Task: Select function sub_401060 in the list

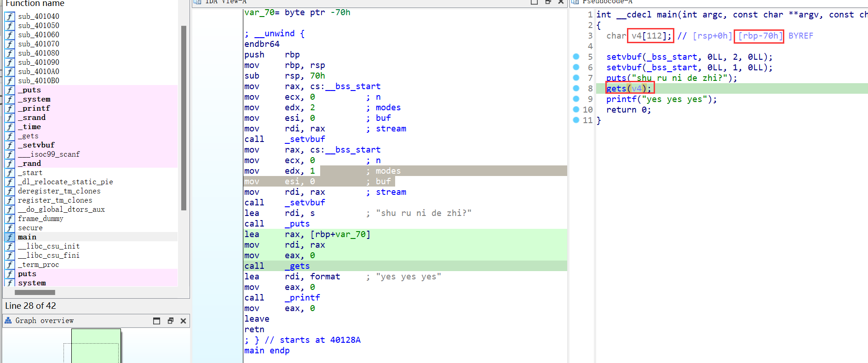Action: [39, 35]
